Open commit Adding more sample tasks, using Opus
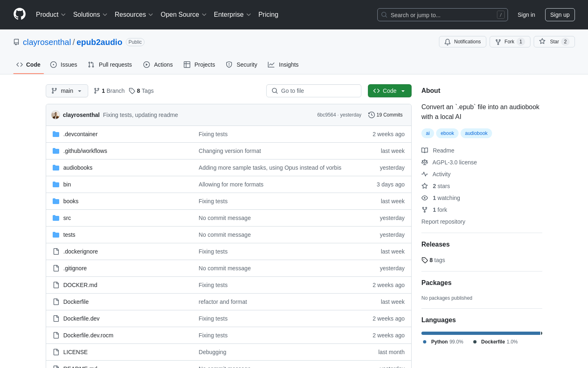 pos(270,168)
